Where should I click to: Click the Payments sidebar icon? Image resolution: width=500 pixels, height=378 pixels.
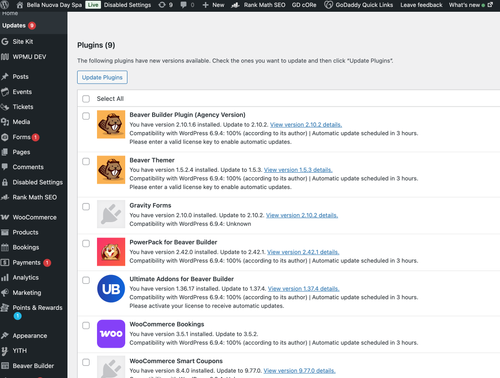point(5,263)
